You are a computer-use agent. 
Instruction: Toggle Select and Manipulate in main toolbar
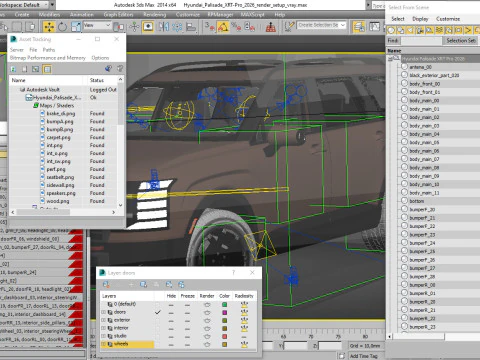point(134,26)
